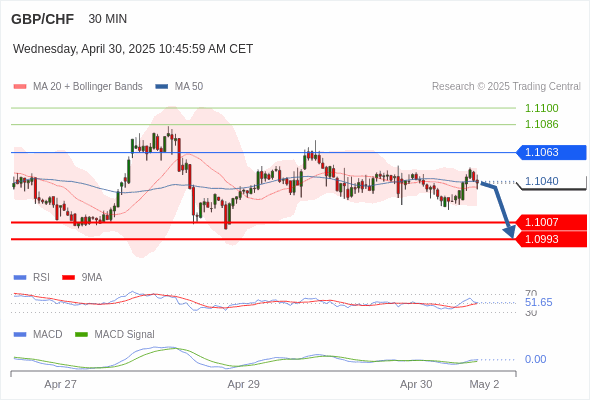This screenshot has height=400, width=590.
Task: Click the RSI blue legend swatch
Action: [20, 278]
